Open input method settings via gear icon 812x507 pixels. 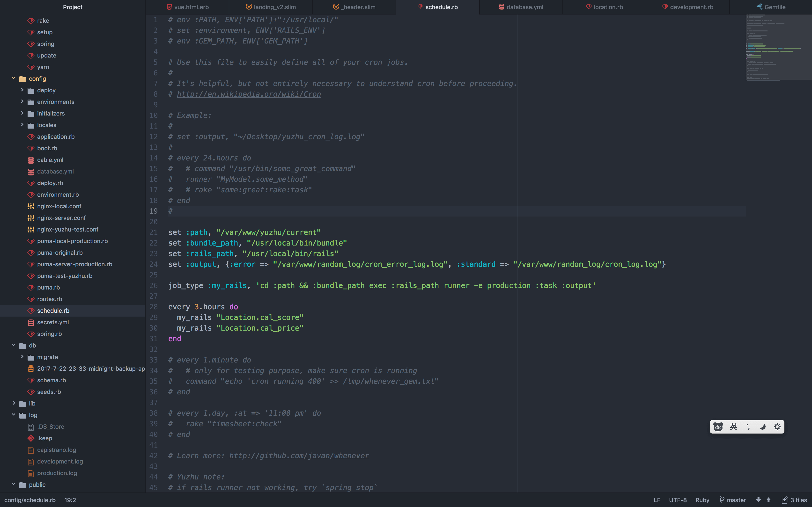777,427
